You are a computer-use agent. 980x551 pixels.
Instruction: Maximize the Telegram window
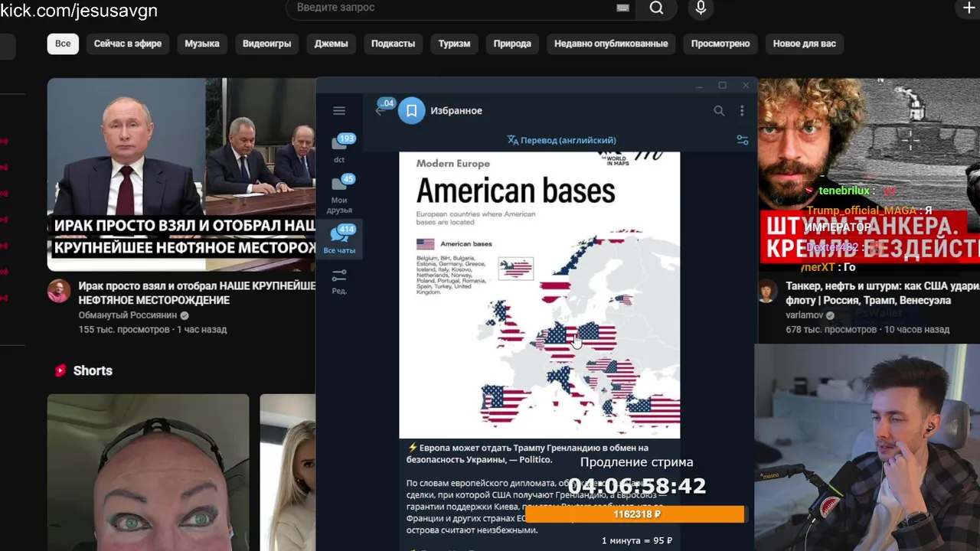click(722, 85)
